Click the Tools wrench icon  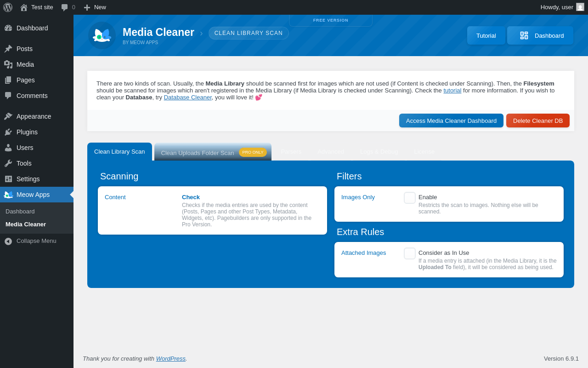8,163
